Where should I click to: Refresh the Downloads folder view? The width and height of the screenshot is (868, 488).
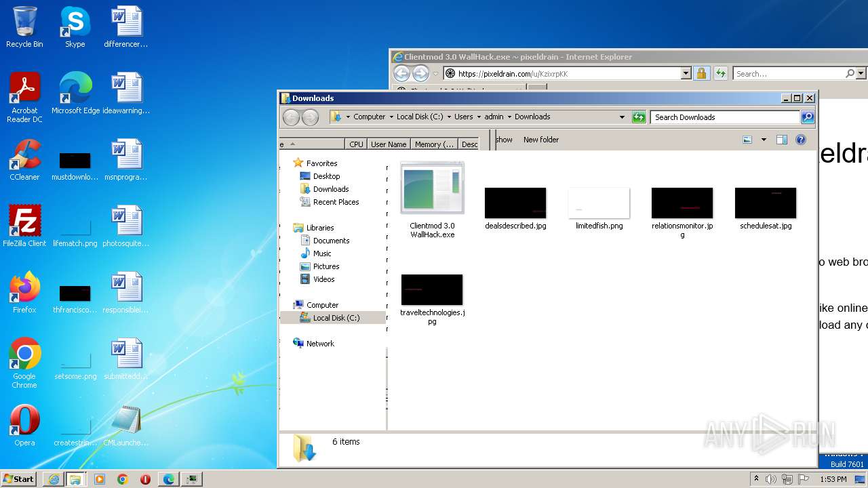[x=639, y=117]
